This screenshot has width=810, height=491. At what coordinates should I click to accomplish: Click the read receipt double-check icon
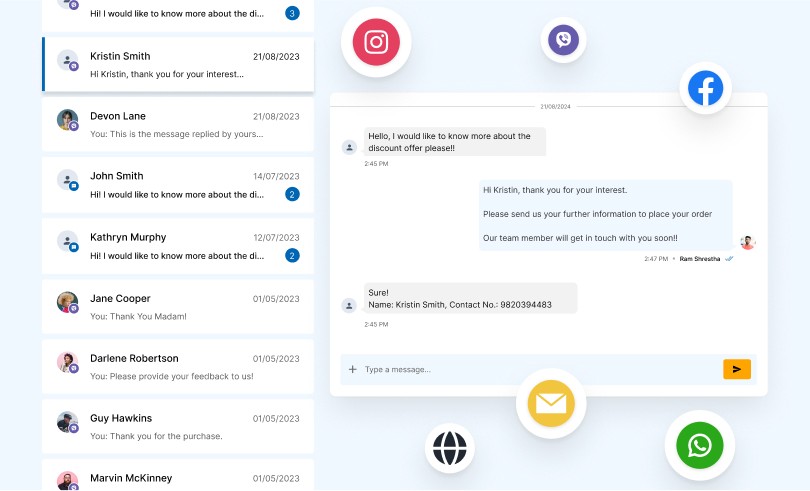tap(729, 259)
